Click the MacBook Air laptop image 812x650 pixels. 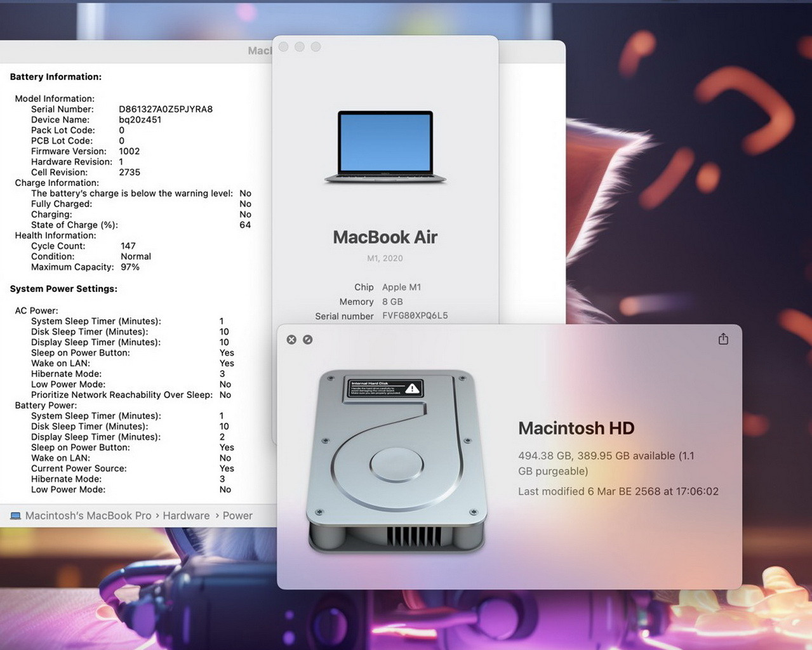click(x=385, y=148)
